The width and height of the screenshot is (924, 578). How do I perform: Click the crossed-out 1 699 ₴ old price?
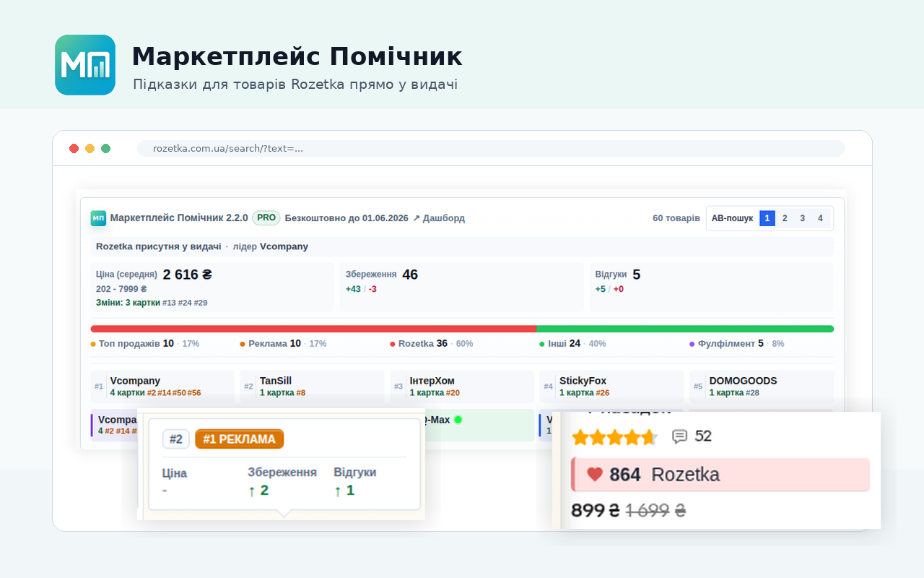click(x=655, y=511)
